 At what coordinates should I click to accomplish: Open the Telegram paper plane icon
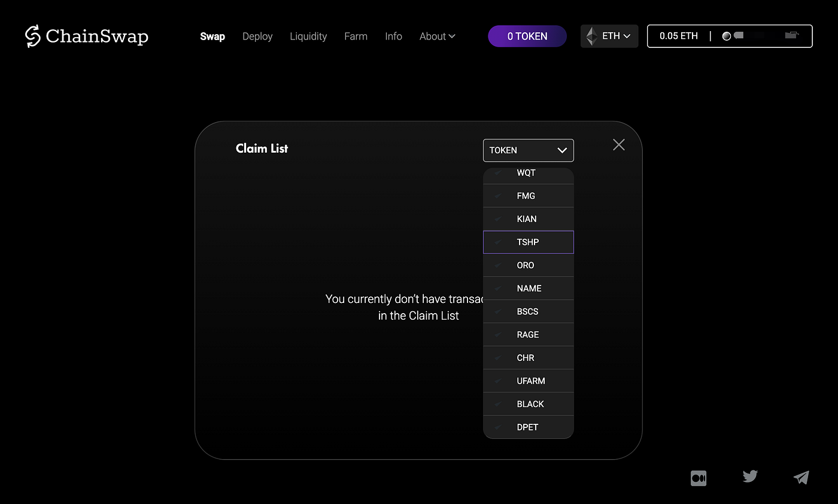(801, 477)
